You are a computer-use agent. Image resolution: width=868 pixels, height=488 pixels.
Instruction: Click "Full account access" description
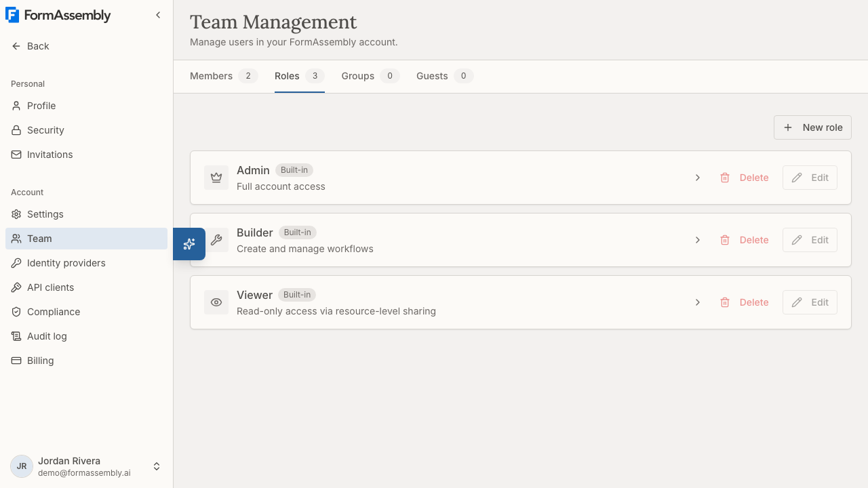281,186
